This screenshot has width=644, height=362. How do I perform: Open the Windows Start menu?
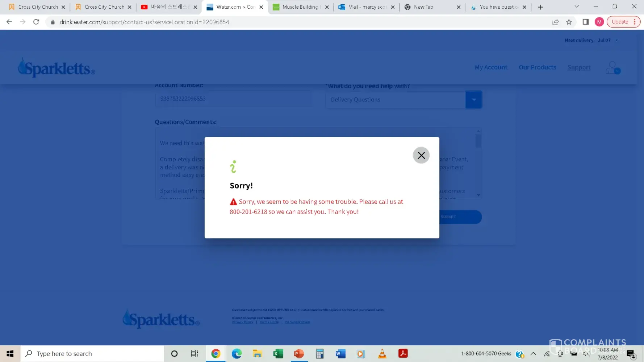tap(10, 354)
